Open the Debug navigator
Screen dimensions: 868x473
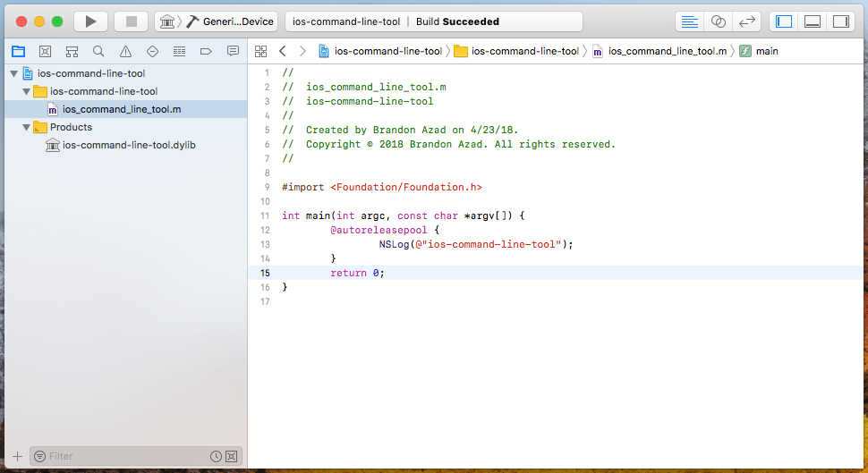(x=179, y=52)
